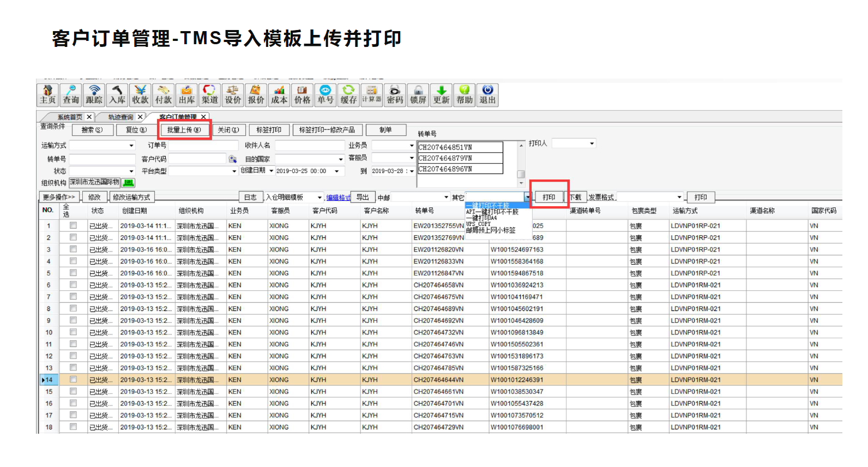The width and height of the screenshot is (868, 467).
Task: Click the 密码 password toolbar icon
Action: (395, 95)
